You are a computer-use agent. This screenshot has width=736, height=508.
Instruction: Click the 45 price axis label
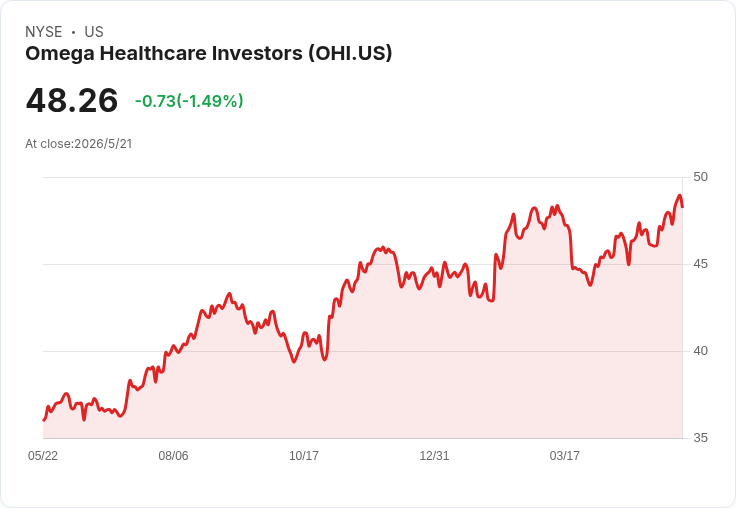(x=700, y=264)
